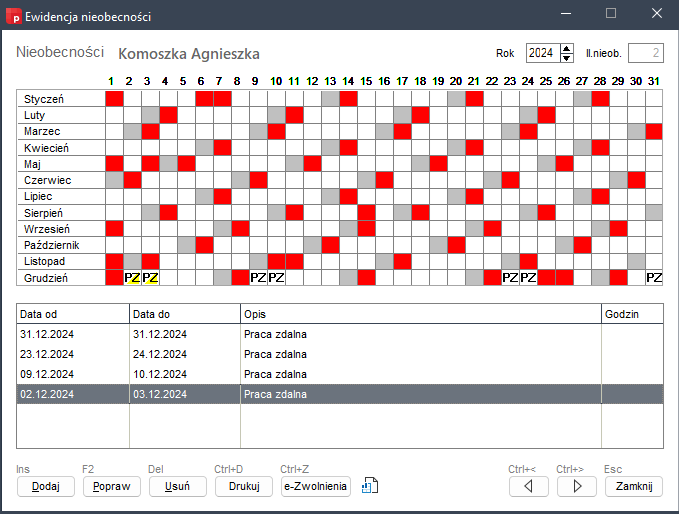
Task: Click the Rok year field showing 2024
Action: (x=540, y=53)
